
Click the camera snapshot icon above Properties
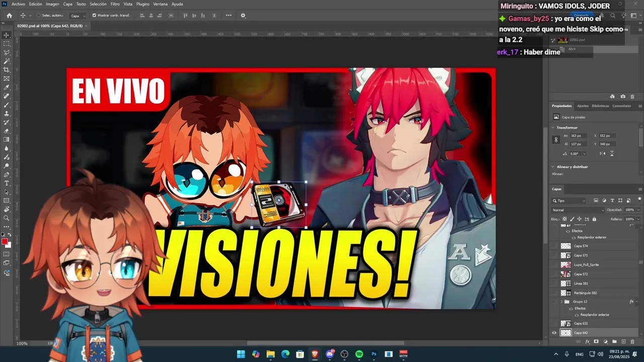623,97
